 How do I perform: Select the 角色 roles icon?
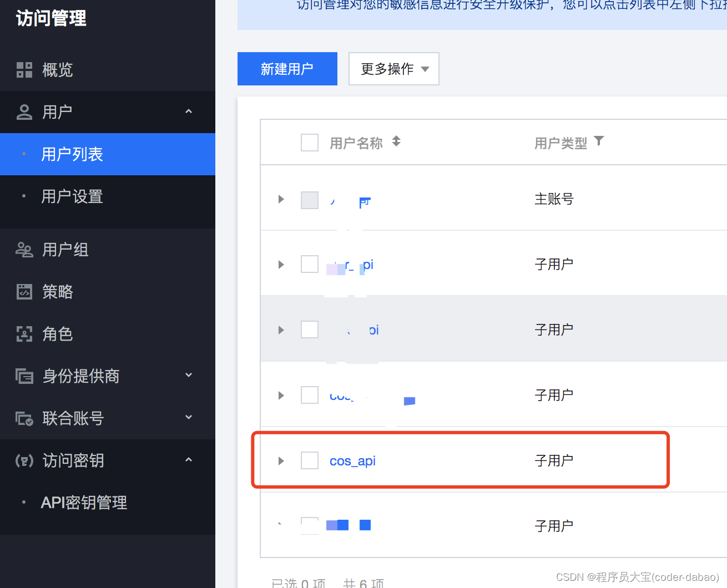click(x=24, y=333)
